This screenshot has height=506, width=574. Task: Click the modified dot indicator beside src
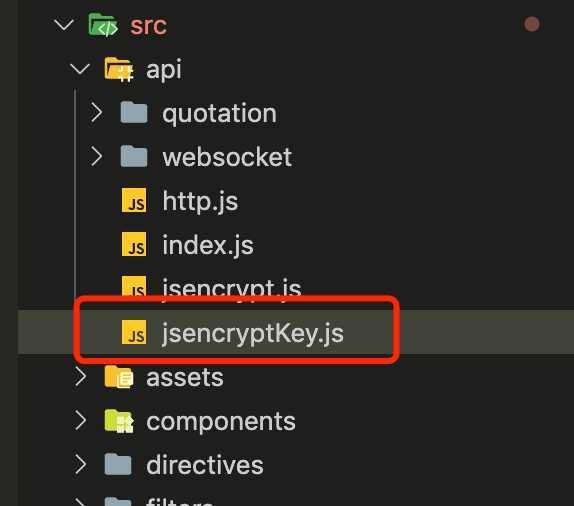(532, 25)
